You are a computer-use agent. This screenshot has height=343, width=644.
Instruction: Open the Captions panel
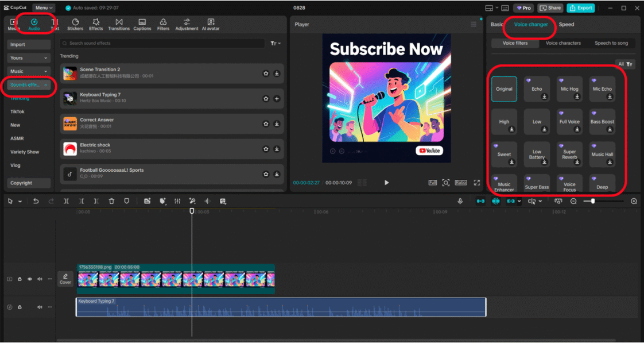point(142,25)
